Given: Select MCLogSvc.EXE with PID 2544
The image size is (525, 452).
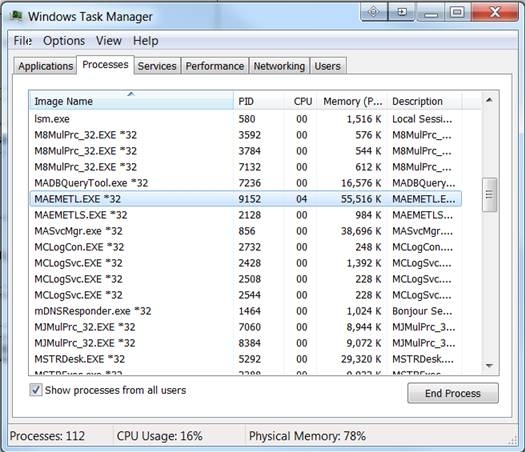Looking at the screenshot, I should pyautogui.click(x=246, y=295).
